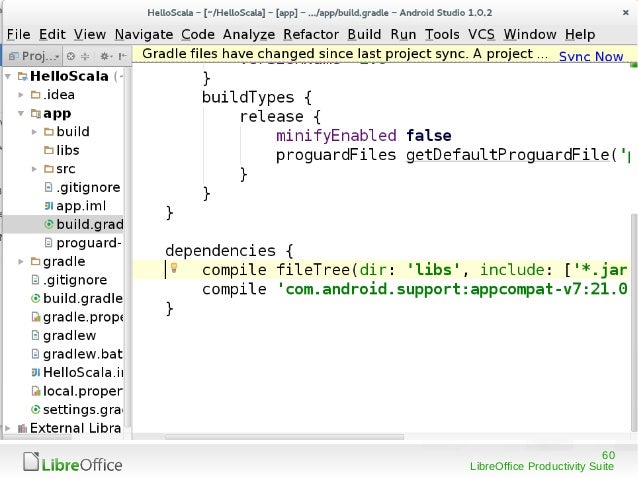Screen dimensions: 638x479
Task: Open the File menu
Action: pos(18,35)
